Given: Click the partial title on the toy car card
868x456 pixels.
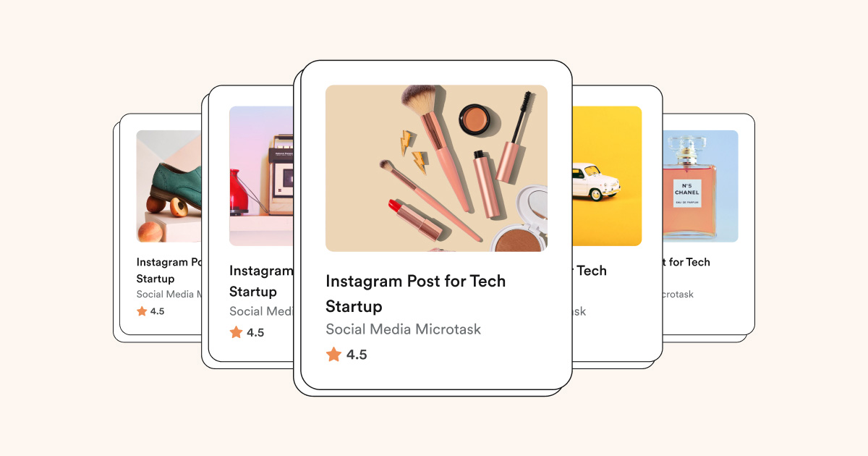Looking at the screenshot, I should coord(590,271).
